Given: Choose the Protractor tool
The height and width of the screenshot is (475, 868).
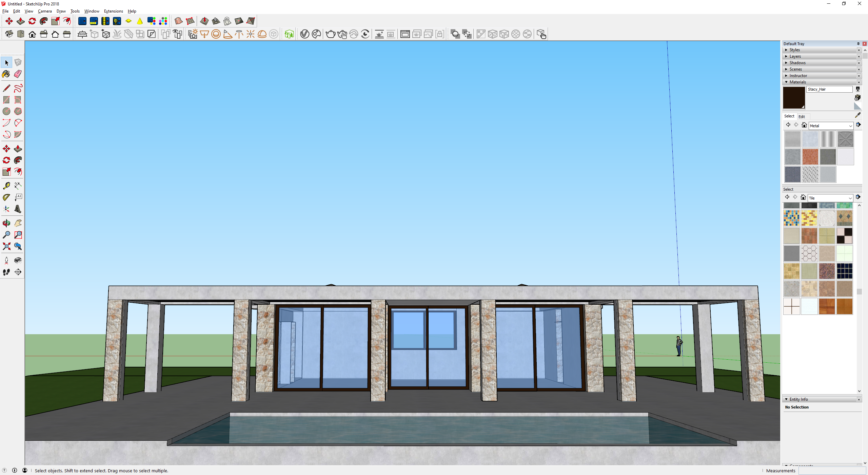Looking at the screenshot, I should [6, 197].
